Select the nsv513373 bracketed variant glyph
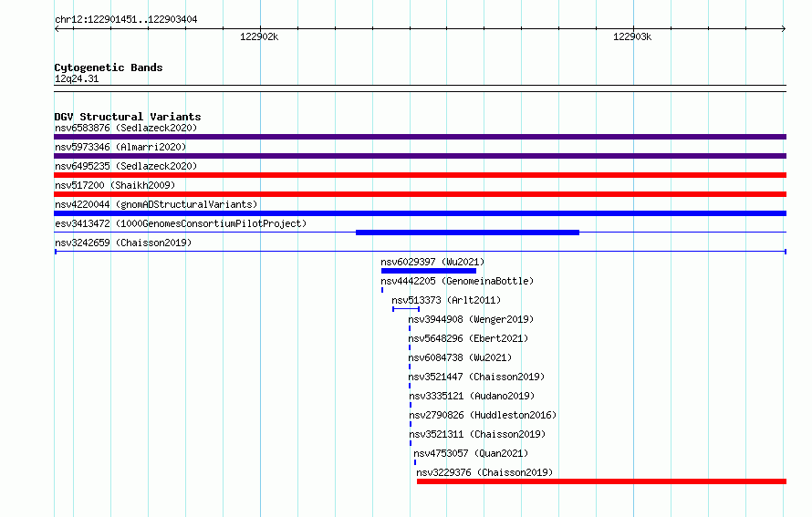Image resolution: width=812 pixels, height=517 pixels. [x=406, y=309]
